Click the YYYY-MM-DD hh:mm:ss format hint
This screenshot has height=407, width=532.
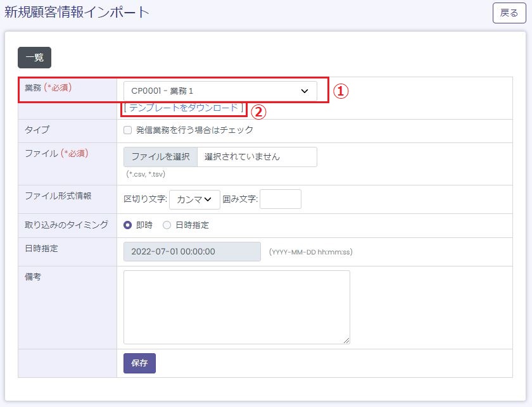click(x=310, y=252)
